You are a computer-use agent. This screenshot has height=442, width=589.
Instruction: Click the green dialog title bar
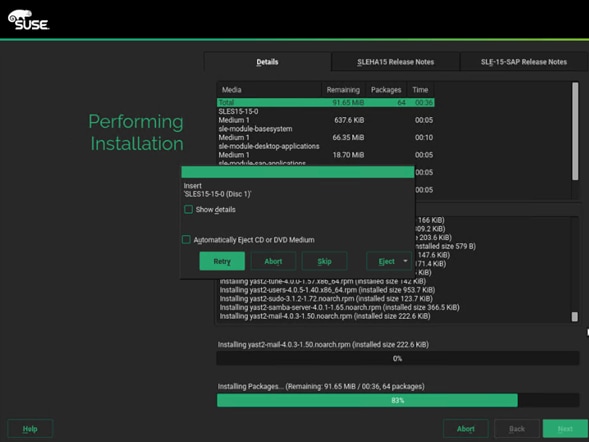(298, 172)
